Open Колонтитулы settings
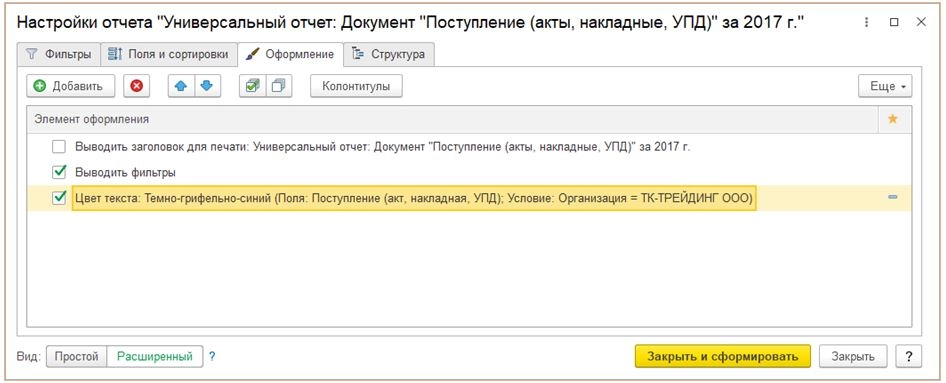The height and width of the screenshot is (383, 946). [x=356, y=86]
